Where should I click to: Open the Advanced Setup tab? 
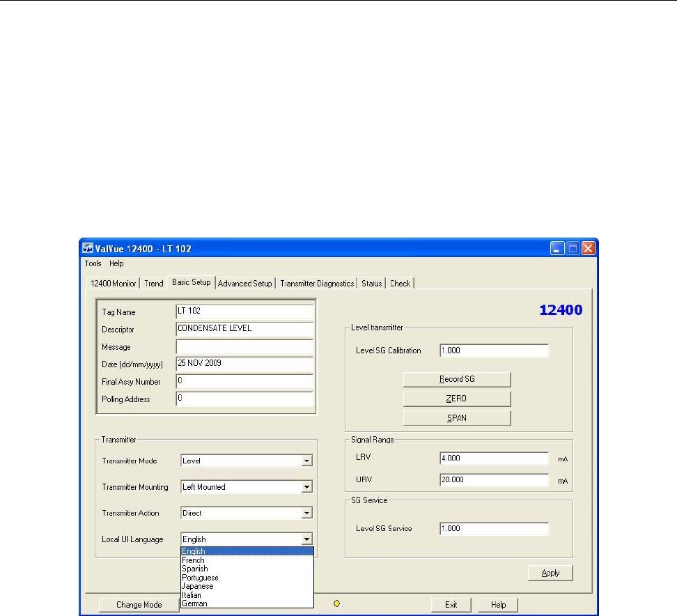click(244, 284)
